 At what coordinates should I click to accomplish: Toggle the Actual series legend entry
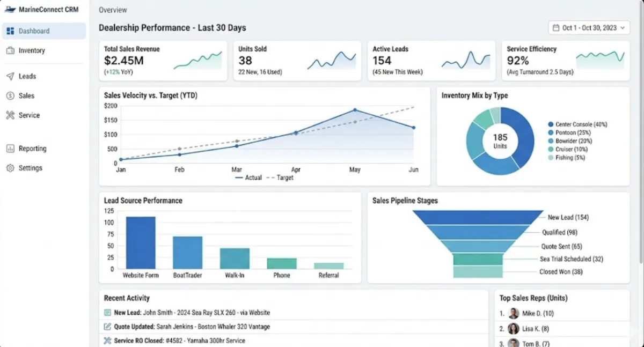tap(248, 178)
